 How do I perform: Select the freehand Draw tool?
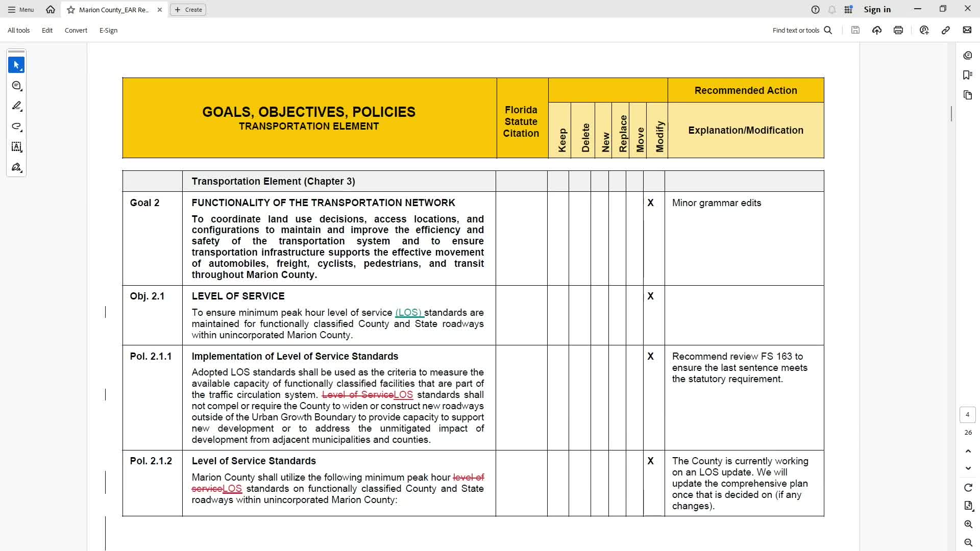pos(16,127)
